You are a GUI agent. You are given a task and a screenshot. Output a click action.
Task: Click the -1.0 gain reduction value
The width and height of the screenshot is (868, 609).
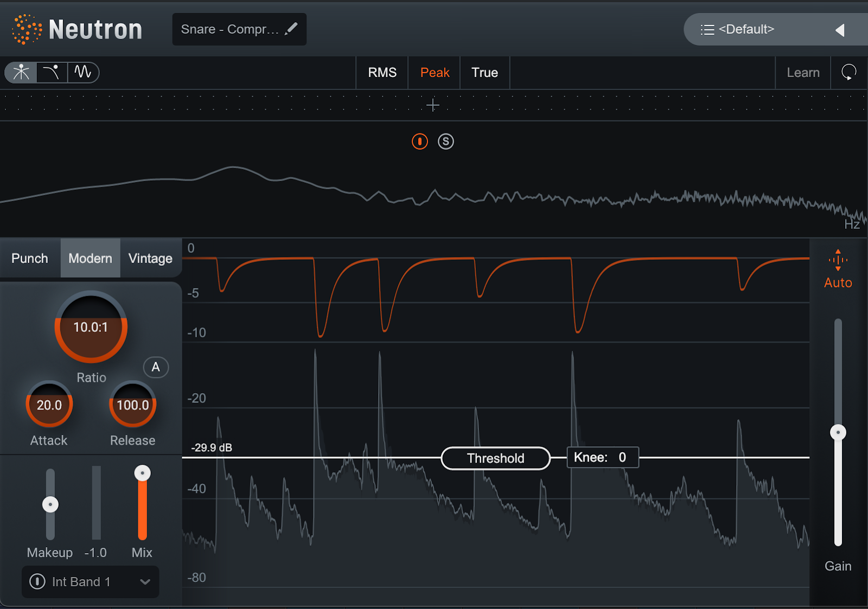point(95,553)
